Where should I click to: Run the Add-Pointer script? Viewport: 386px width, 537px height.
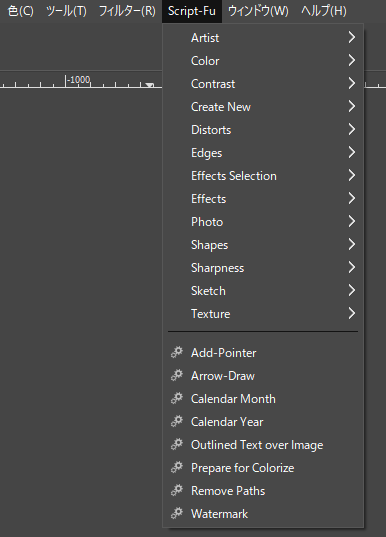pyautogui.click(x=263, y=353)
